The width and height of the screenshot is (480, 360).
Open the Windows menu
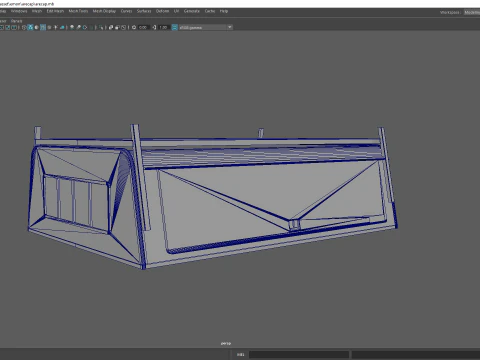[x=19, y=11]
